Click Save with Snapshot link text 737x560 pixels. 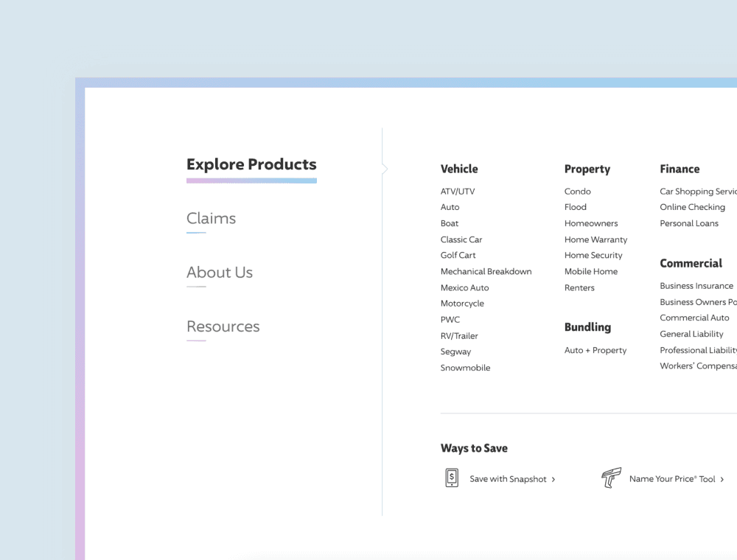point(508,479)
